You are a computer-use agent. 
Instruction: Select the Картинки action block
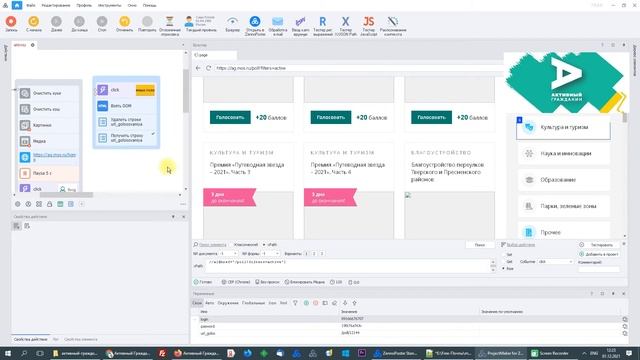pos(48,125)
